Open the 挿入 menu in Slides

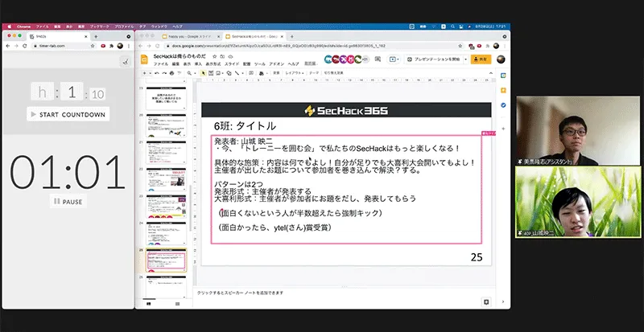point(198,64)
